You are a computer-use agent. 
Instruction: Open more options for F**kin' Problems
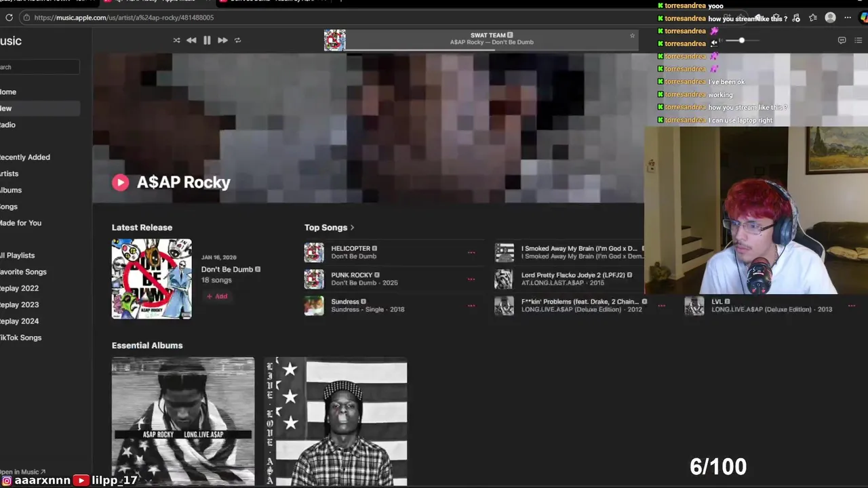(x=661, y=306)
